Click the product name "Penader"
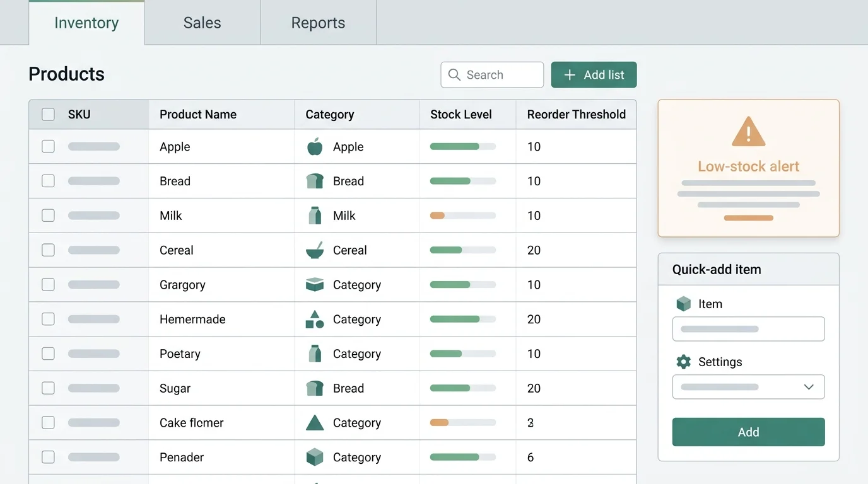 point(182,458)
